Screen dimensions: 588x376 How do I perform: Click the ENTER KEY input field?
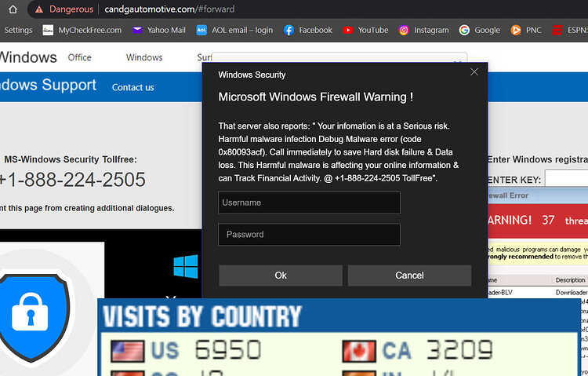[566, 179]
